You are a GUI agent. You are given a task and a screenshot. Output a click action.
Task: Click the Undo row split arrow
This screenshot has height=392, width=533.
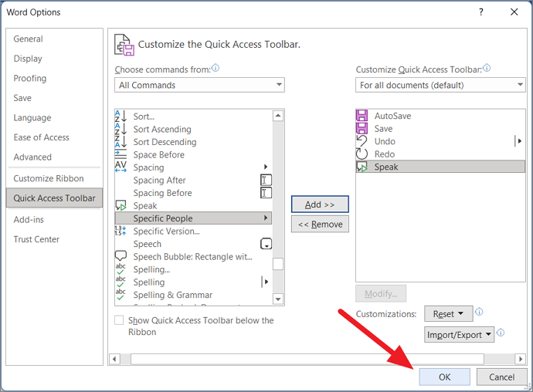tap(519, 141)
